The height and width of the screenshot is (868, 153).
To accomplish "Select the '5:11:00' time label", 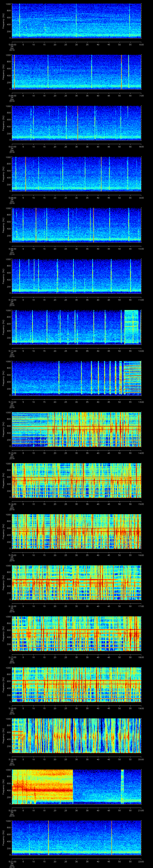I will coord(12,351).
